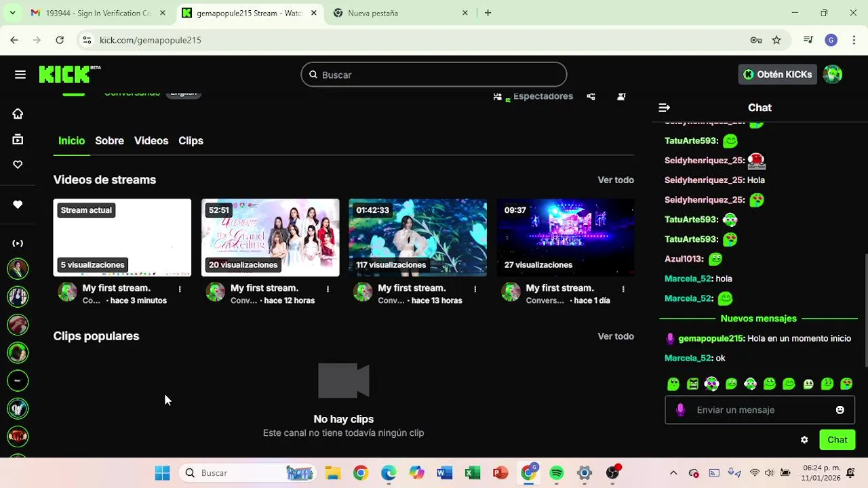Open video options for current stream
The width and height of the screenshot is (868, 488).
pyautogui.click(x=180, y=289)
